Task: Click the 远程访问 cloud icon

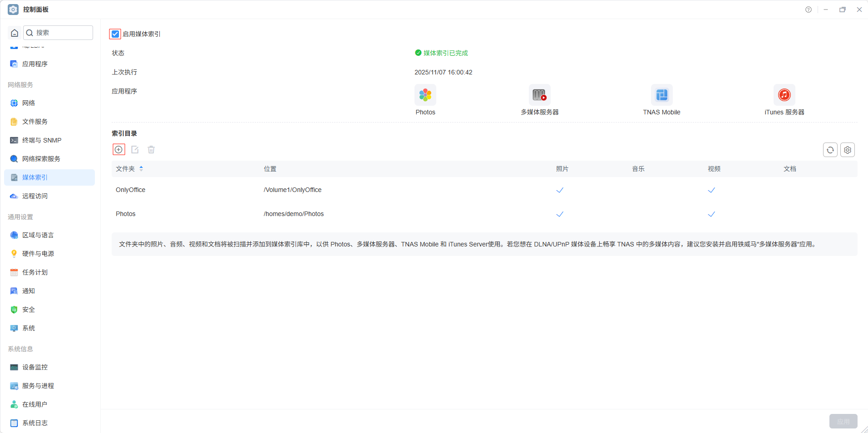Action: coord(14,196)
